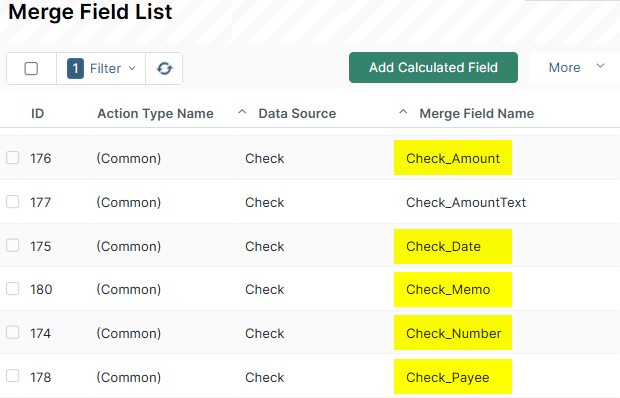The image size is (620, 398).
Task: Sort by Action Type Name column header
Action: pos(155,114)
